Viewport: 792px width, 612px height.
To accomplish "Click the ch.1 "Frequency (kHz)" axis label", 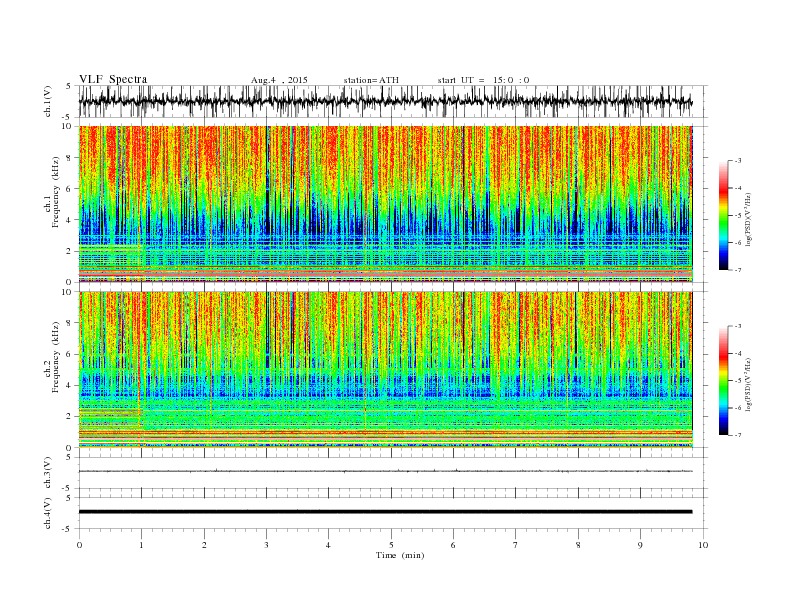I will 55,192.
